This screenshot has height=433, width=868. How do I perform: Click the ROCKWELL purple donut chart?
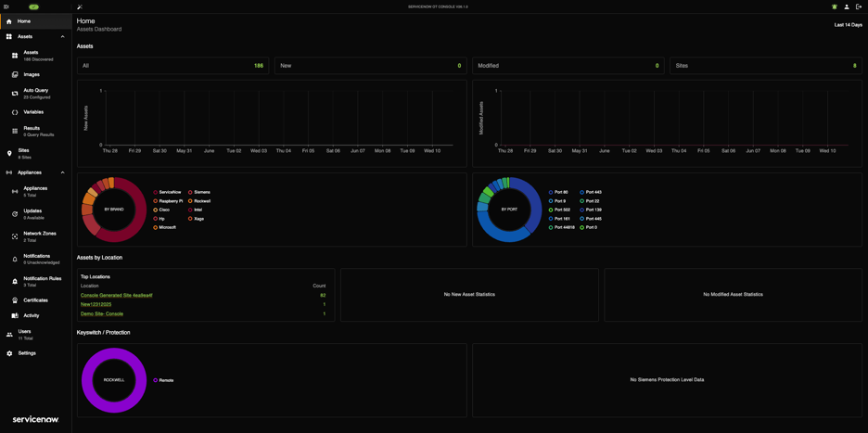(114, 380)
